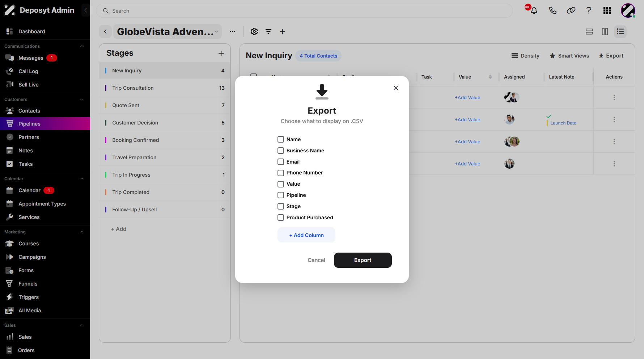Enable the Phone Number checkbox
The width and height of the screenshot is (644, 359).
click(281, 173)
